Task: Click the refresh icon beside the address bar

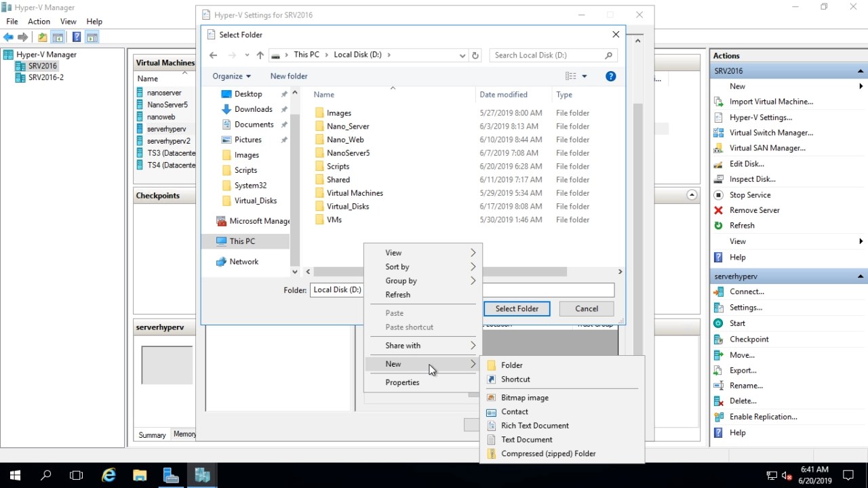Action: [475, 56]
